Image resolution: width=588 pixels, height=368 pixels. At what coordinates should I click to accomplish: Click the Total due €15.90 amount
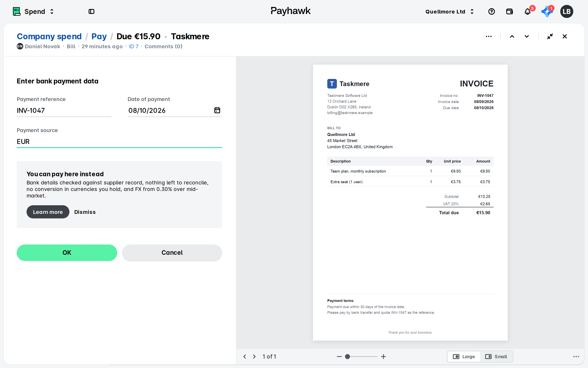483,213
